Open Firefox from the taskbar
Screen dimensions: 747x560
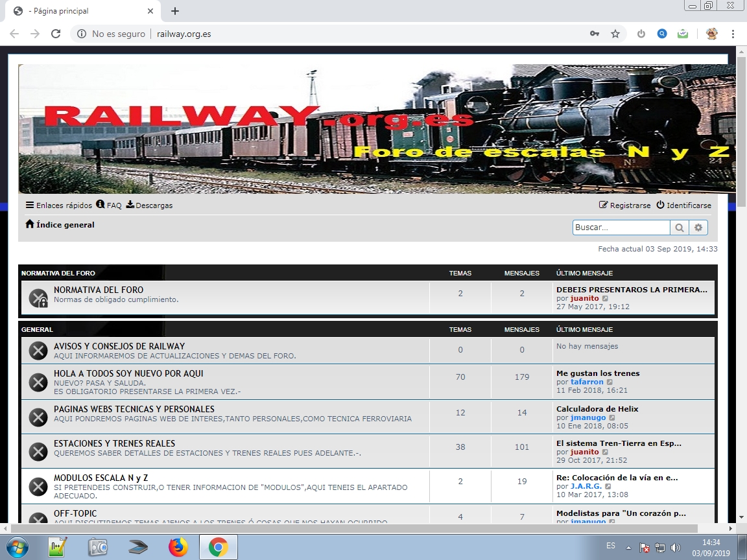(178, 547)
